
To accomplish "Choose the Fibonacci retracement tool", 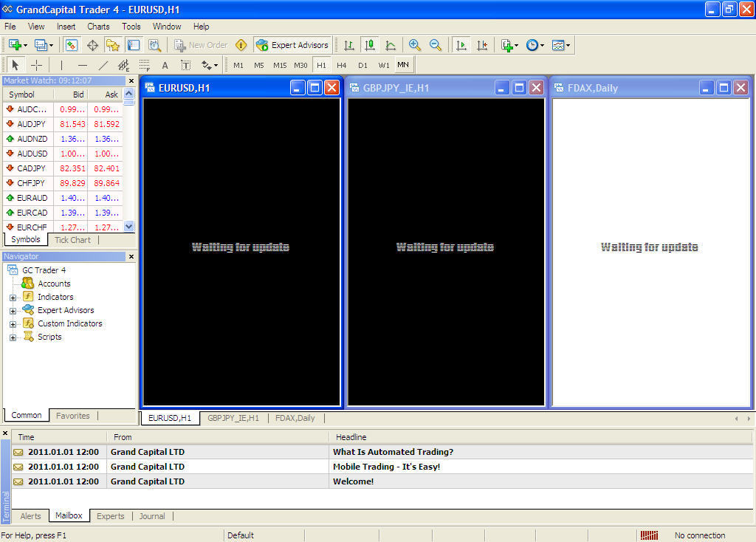I will [145, 65].
